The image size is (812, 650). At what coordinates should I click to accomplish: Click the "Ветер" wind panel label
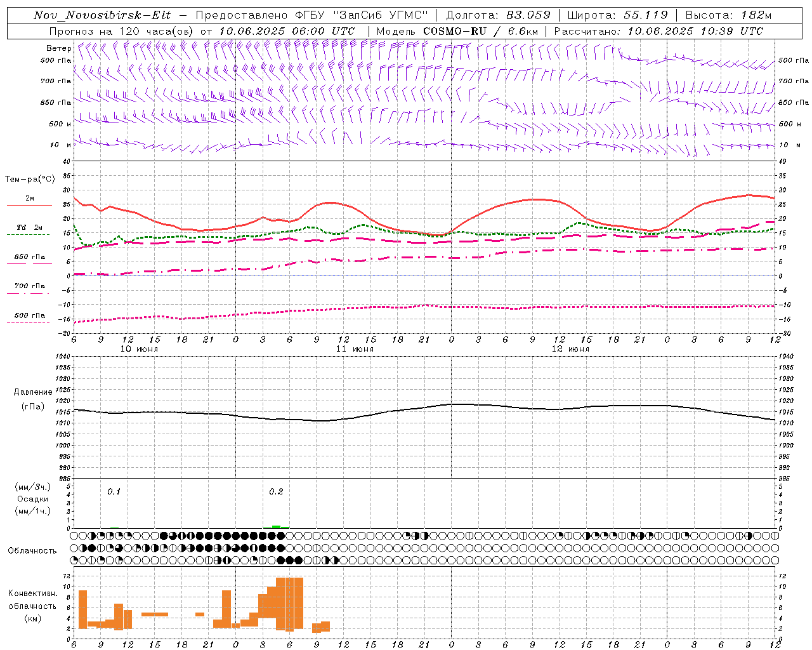pyautogui.click(x=58, y=48)
